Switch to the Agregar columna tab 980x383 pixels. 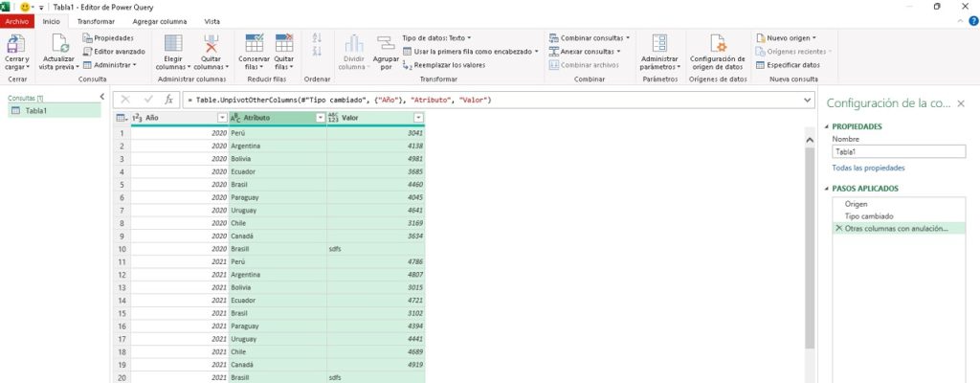160,21
